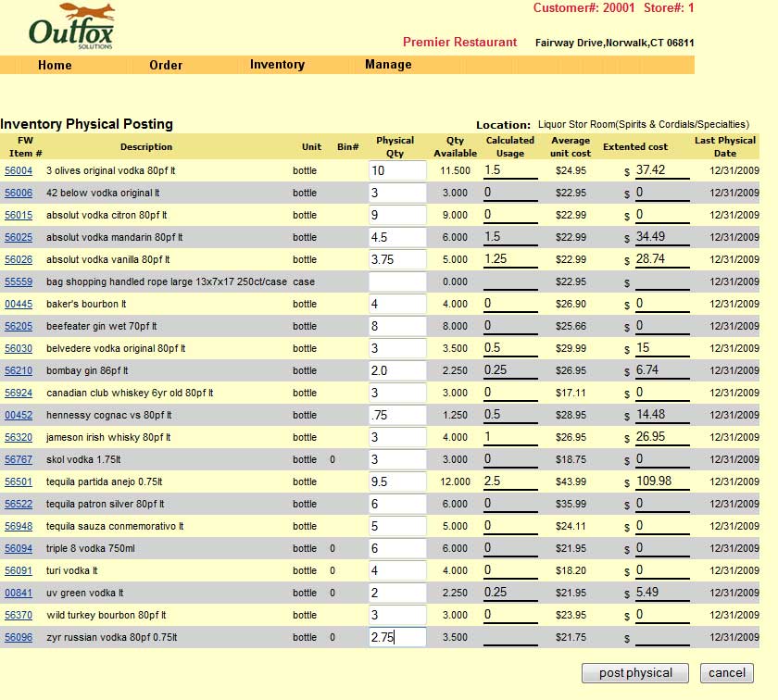Click Physical Qty field for 42 below vodka
The height and width of the screenshot is (700, 778).
tap(396, 193)
